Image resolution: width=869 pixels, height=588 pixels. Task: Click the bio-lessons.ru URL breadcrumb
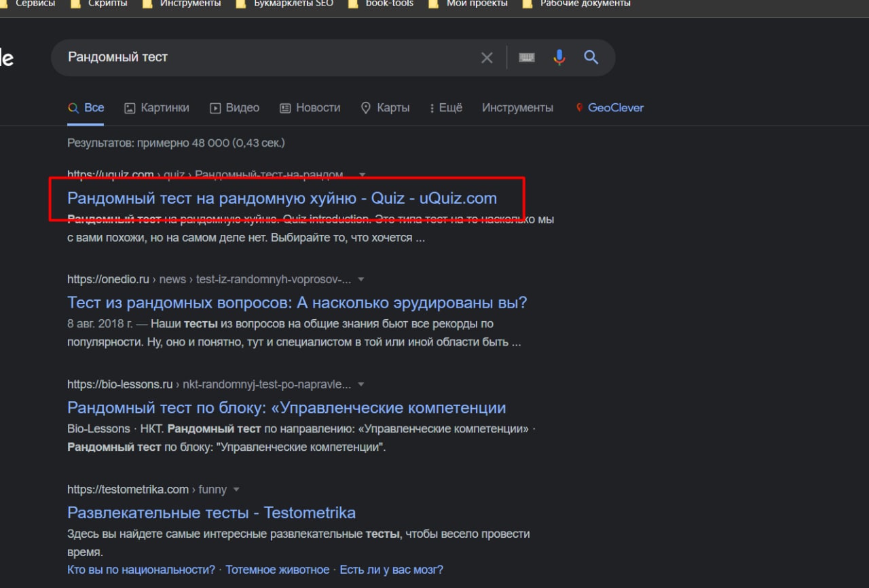click(209, 384)
